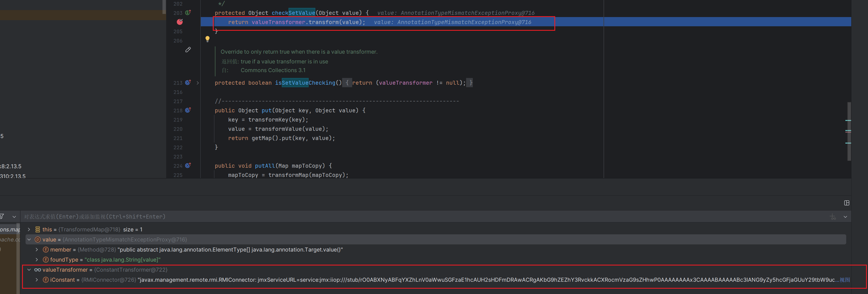
Task: Click the 'checkSetValue' method name on line 203
Action: (293, 13)
